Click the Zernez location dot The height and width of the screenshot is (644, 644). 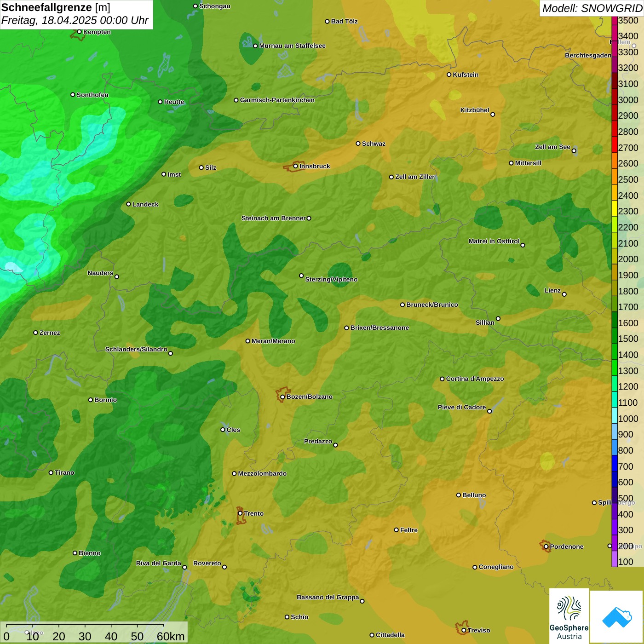35,333
